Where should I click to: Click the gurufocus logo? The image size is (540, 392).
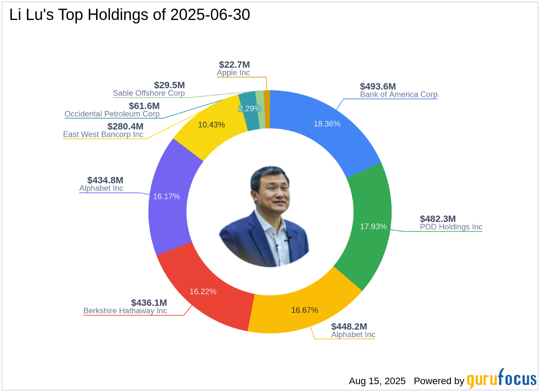pos(502,379)
